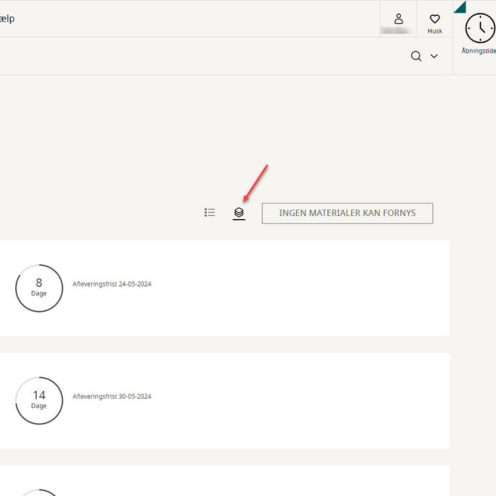Click the teal corner triangle marker
Image resolution: width=496 pixels, height=496 pixels.
461,7
